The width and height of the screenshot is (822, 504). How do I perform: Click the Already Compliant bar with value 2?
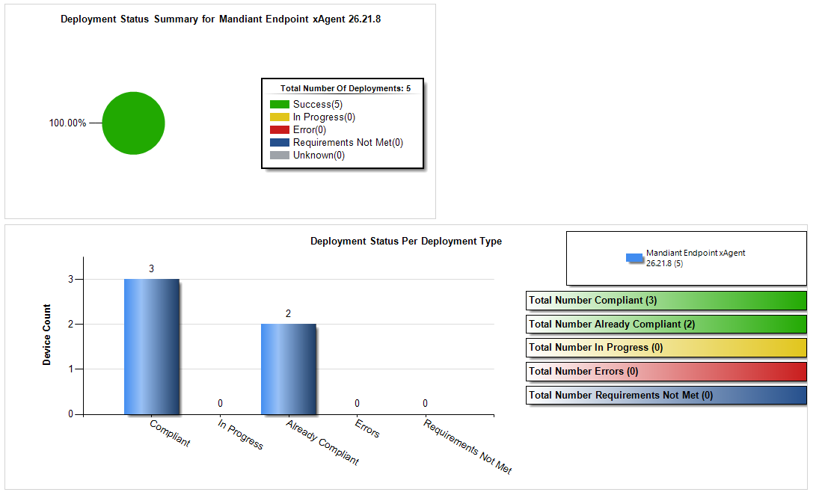[x=288, y=369]
